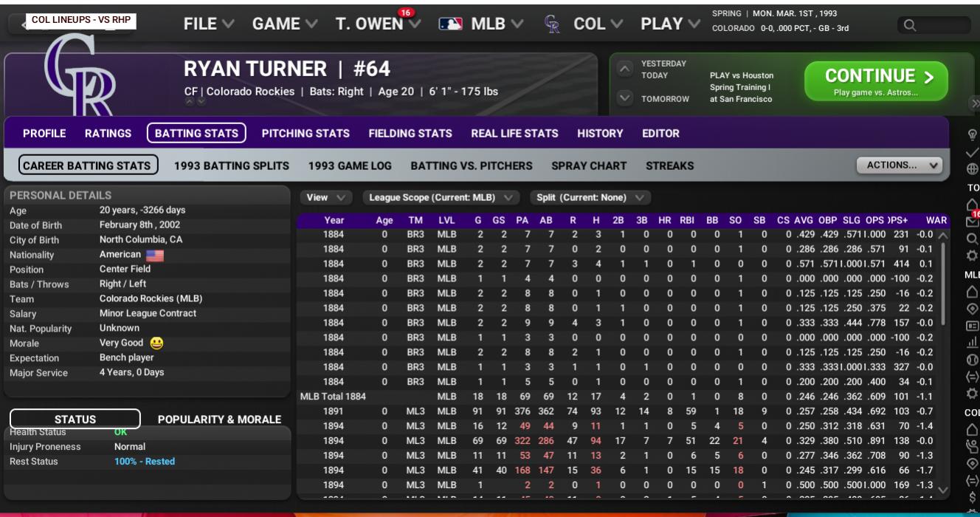Open the GAME menu dropdown
Viewport: 980px width, 517px height.
click(x=285, y=24)
